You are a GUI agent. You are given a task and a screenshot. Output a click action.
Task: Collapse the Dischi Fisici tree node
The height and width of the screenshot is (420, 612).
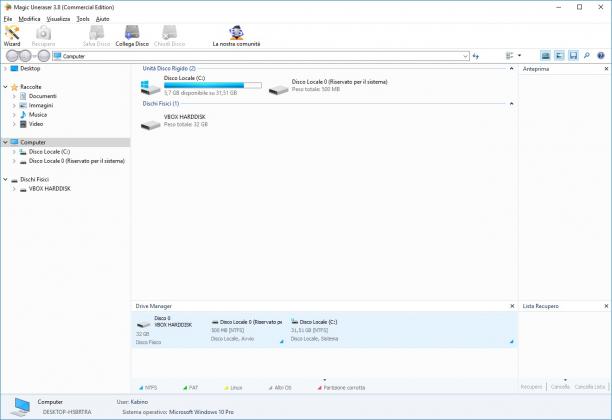point(5,179)
